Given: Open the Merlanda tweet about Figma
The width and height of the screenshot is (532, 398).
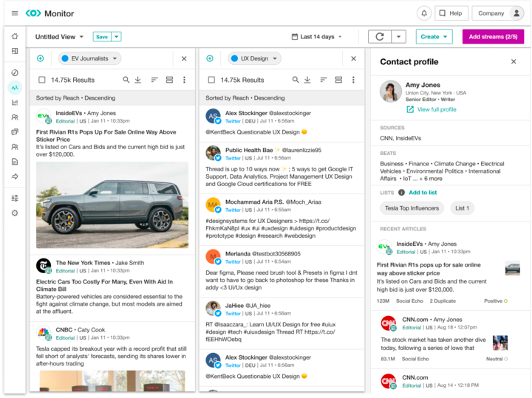Looking at the screenshot, I should pyautogui.click(x=282, y=271).
